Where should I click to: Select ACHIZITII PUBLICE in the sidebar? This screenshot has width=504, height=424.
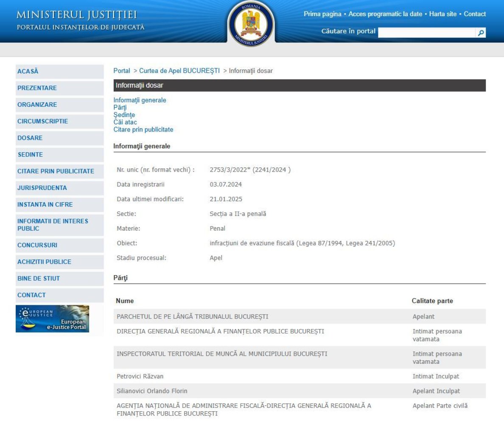tap(44, 262)
